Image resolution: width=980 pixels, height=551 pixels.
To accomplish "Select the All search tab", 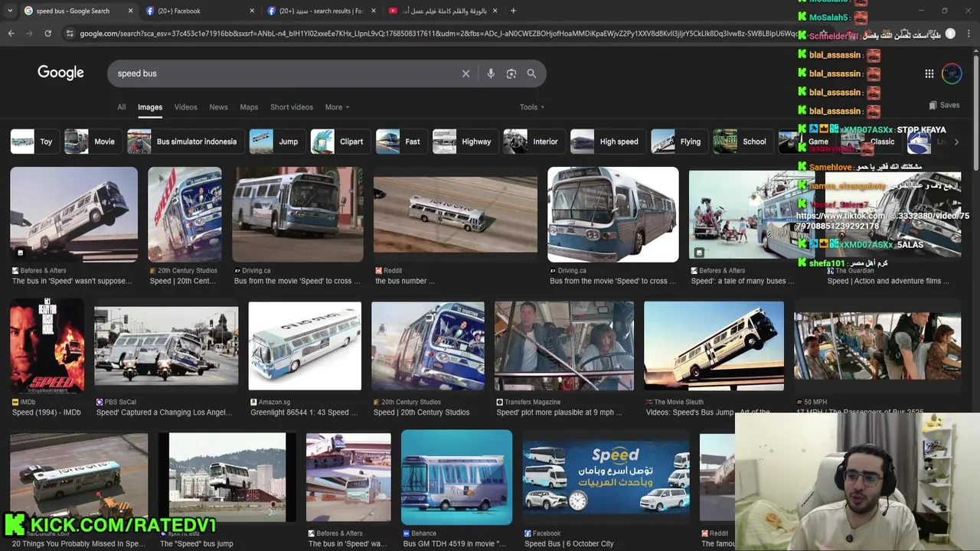I will point(121,107).
